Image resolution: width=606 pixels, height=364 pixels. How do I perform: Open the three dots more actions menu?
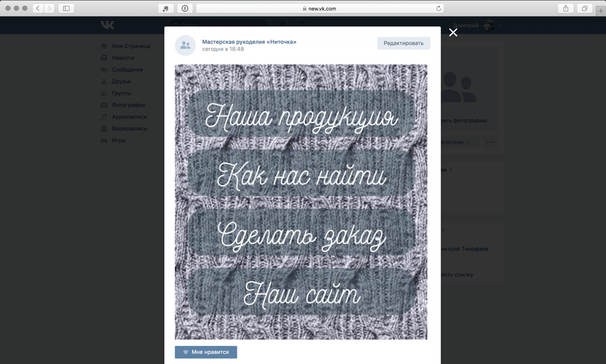pos(490,142)
